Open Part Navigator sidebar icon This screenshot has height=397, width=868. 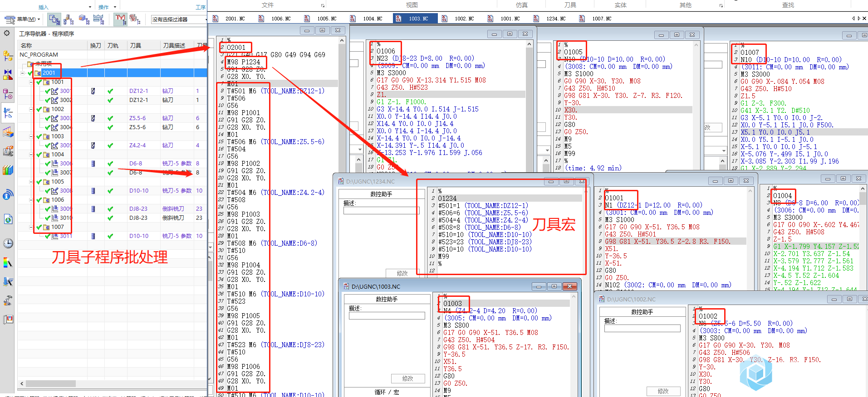point(8,94)
